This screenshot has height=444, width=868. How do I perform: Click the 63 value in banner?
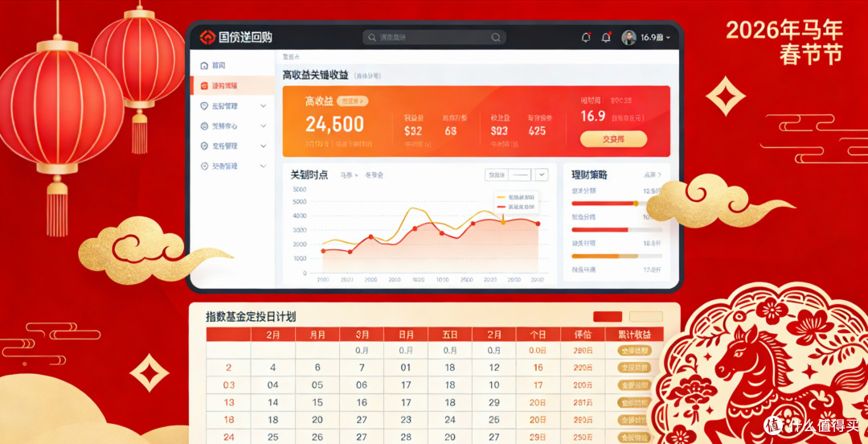[451, 131]
